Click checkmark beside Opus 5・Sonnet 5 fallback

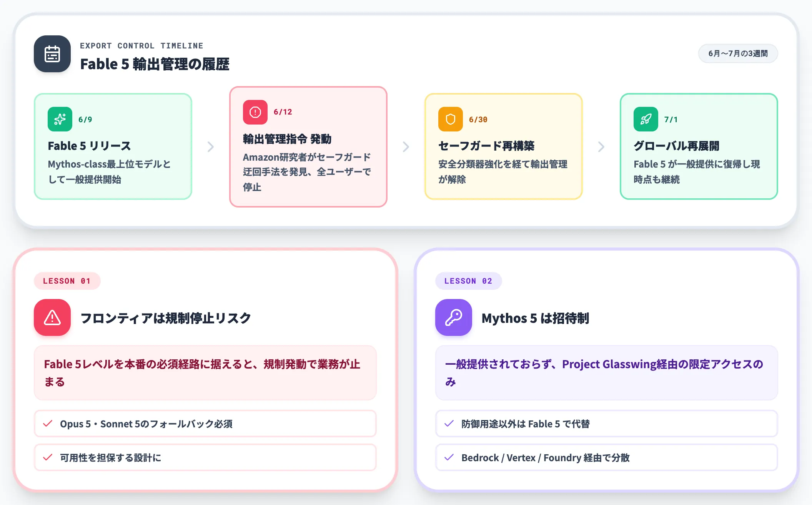[48, 424]
